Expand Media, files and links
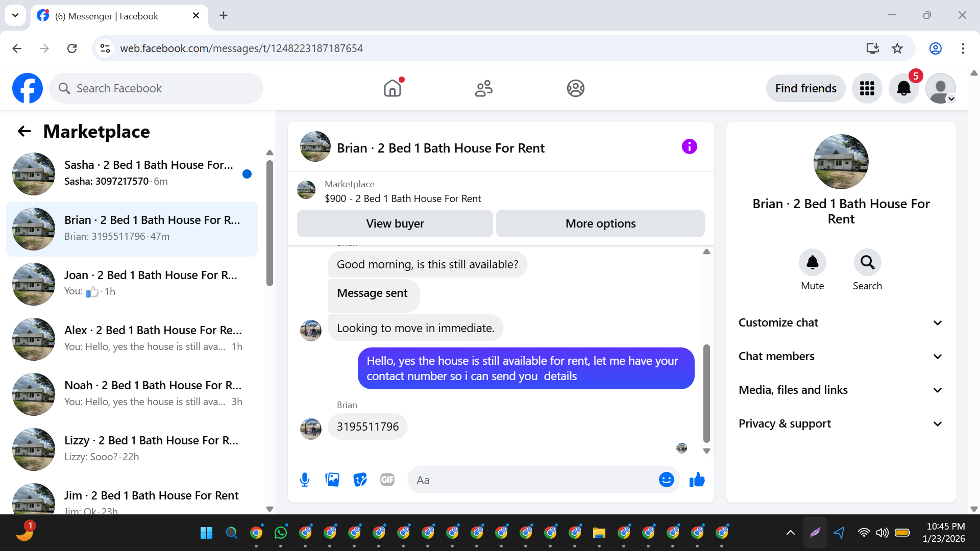 841,390
